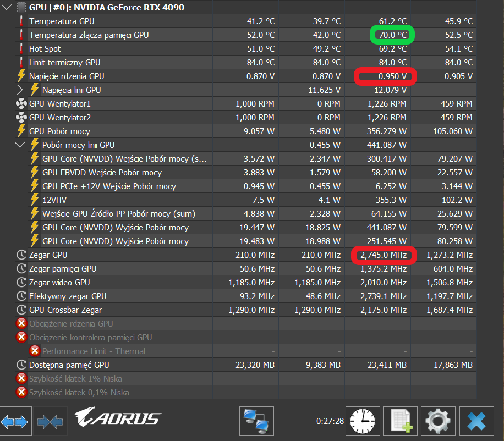The width and height of the screenshot is (504, 441).
Task: Click red X of Szybkość klatek 0,1% Niska
Action: (21, 392)
